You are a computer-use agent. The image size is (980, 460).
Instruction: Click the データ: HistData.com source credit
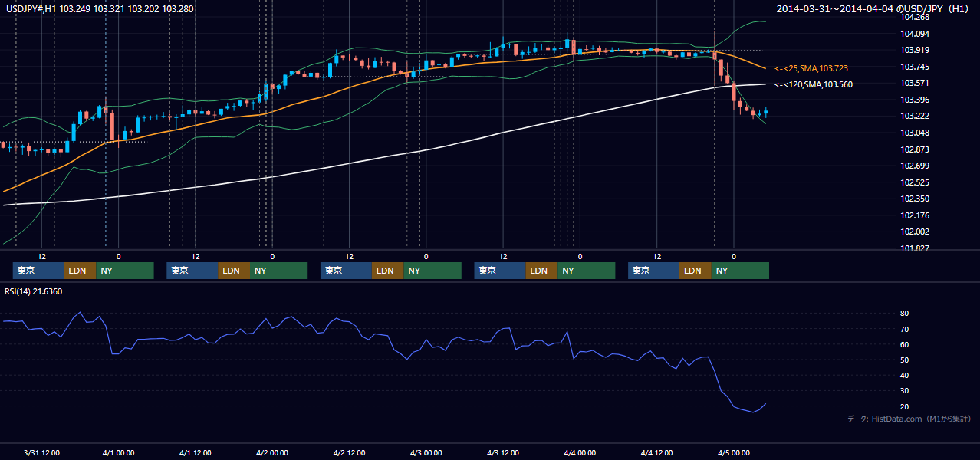pos(909,419)
